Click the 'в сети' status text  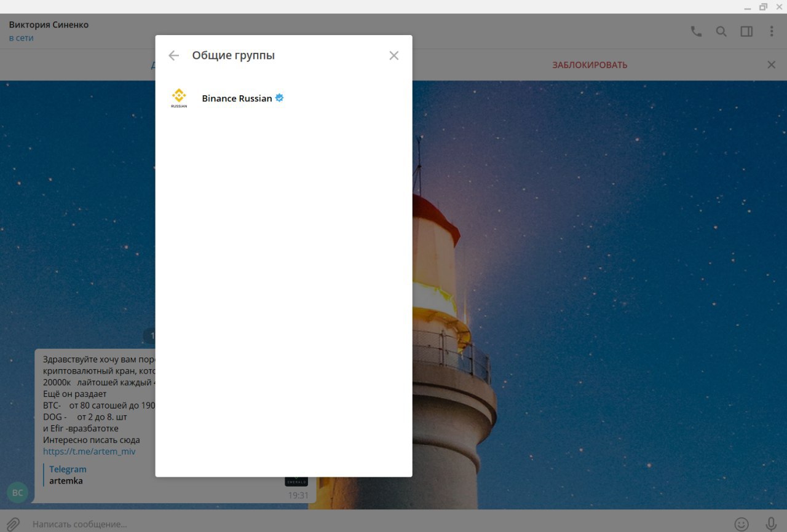(x=21, y=38)
